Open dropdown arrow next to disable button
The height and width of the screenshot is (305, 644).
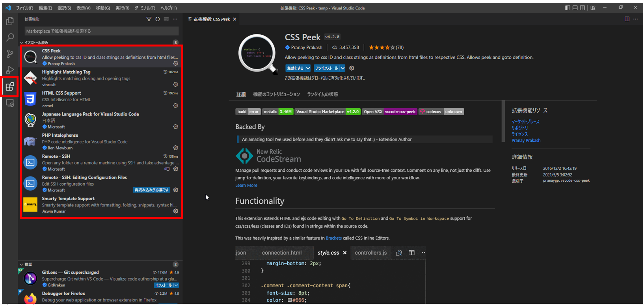coord(308,68)
